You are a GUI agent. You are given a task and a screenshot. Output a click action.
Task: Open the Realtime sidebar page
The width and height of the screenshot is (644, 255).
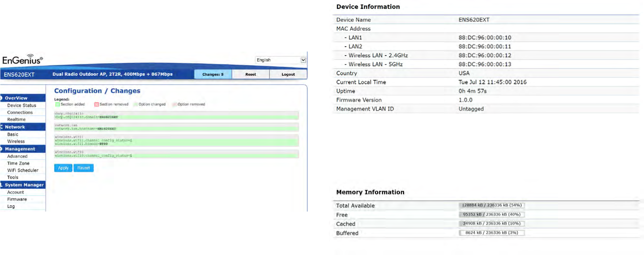16,120
